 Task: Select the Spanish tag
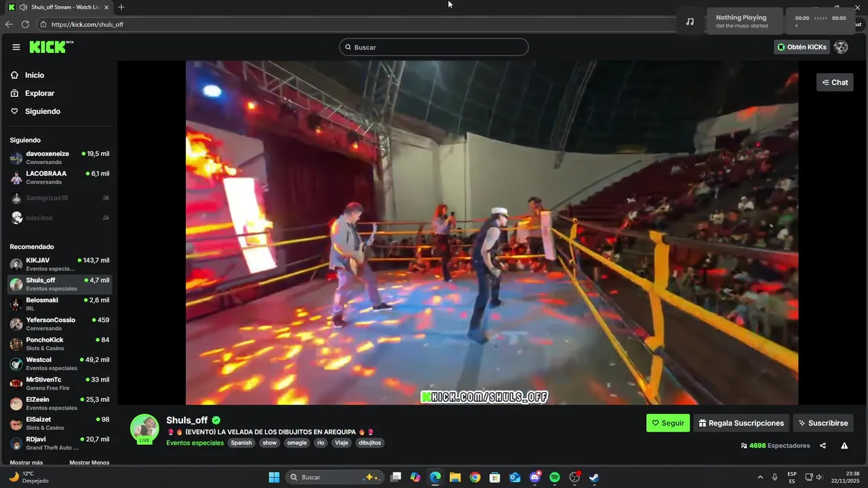click(x=241, y=443)
